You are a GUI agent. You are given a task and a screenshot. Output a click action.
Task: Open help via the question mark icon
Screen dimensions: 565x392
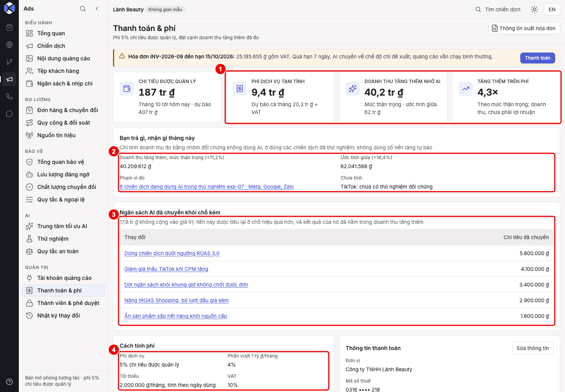(9, 382)
